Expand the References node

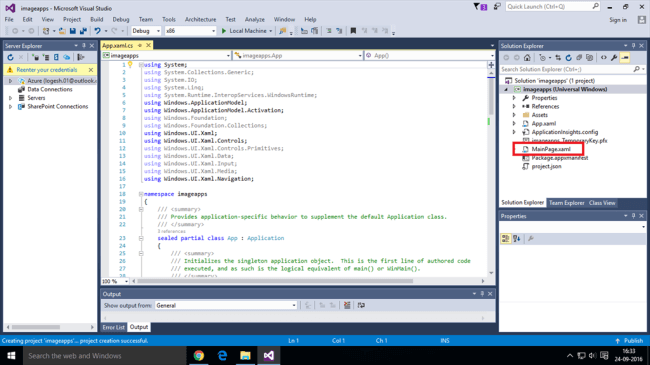click(x=514, y=107)
